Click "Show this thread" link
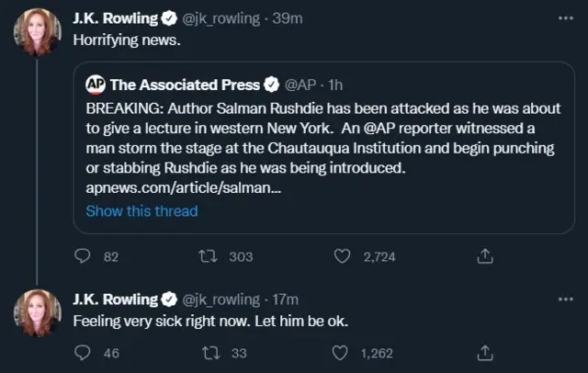Viewport: 588px width, 373px height. (x=141, y=210)
